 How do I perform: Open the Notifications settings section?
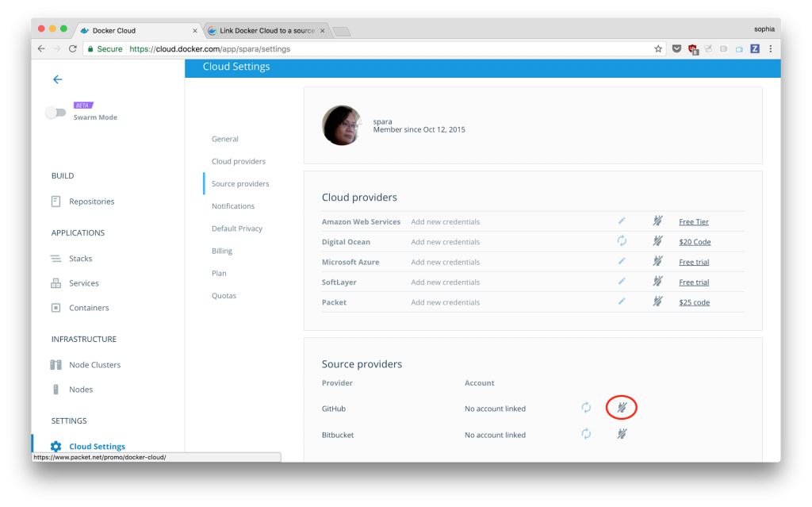pos(232,205)
